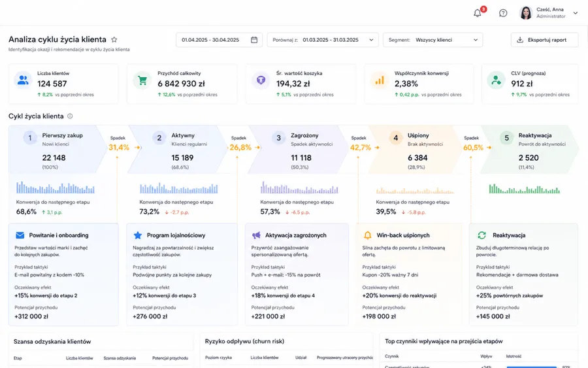Click the shopping cart icon for Przychód całkowity

tap(142, 80)
